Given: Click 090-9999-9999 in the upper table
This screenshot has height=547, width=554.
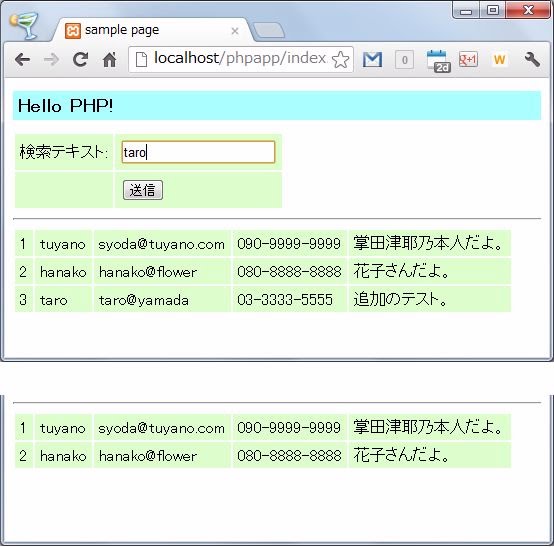Looking at the screenshot, I should pos(289,243).
